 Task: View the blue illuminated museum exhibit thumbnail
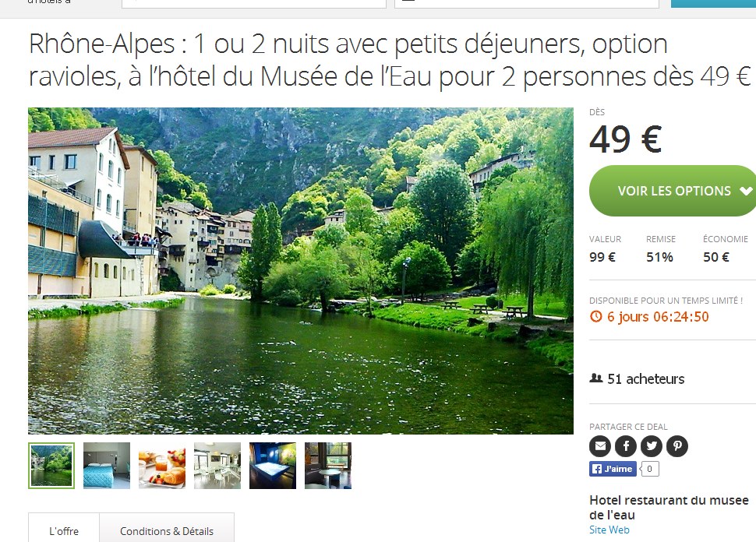[273, 466]
